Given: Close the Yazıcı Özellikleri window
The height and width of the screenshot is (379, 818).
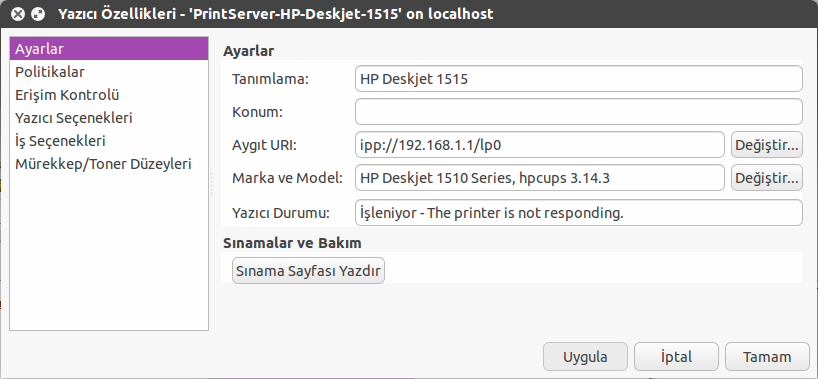Looking at the screenshot, I should click(18, 14).
